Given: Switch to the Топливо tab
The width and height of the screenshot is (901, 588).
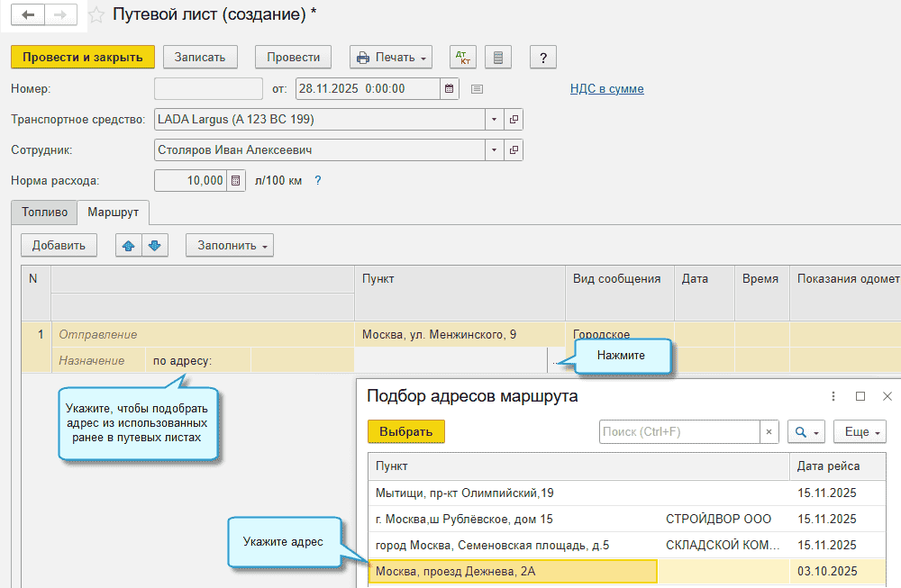Looking at the screenshot, I should (x=44, y=213).
